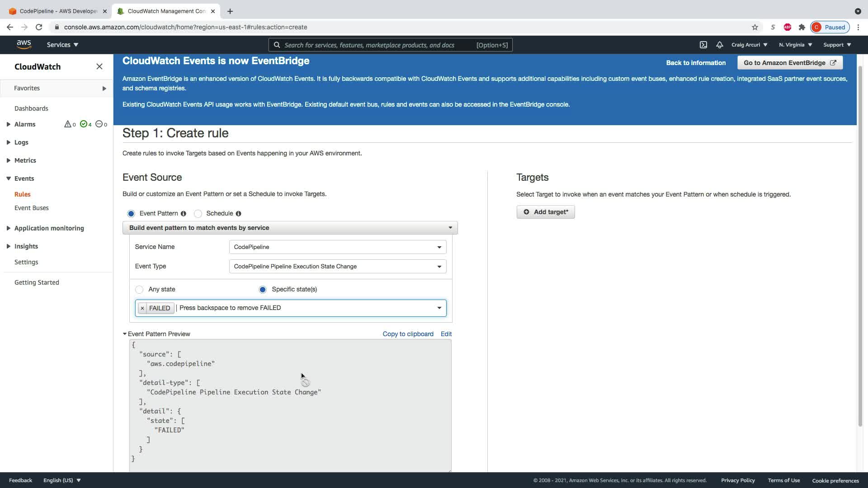Select the Any state radio option
The width and height of the screenshot is (868, 488).
139,290
